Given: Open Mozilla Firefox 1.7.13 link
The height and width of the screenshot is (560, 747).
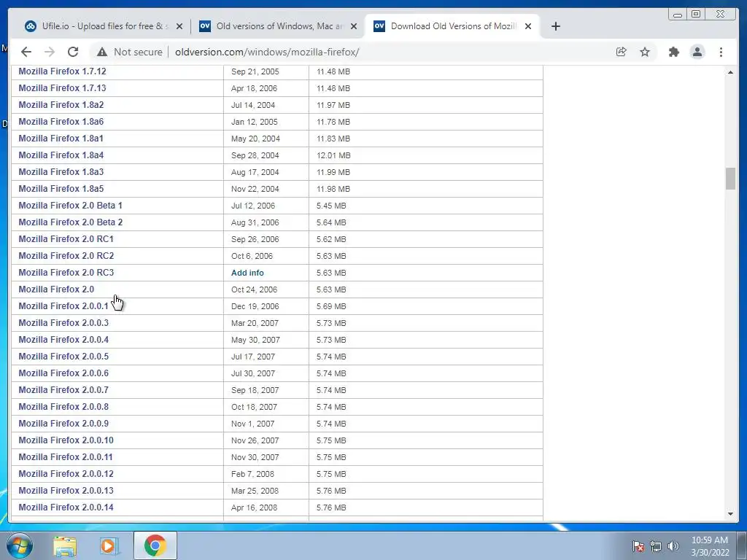Looking at the screenshot, I should tap(63, 88).
